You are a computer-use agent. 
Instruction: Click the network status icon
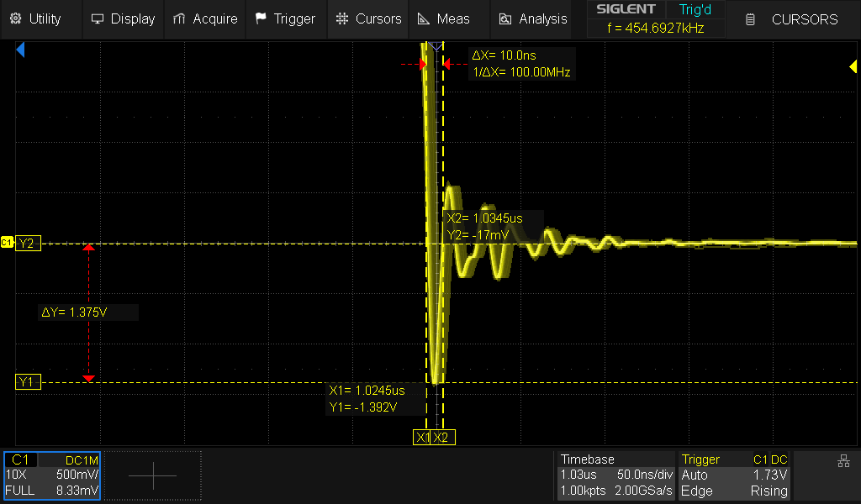pyautogui.click(x=843, y=461)
